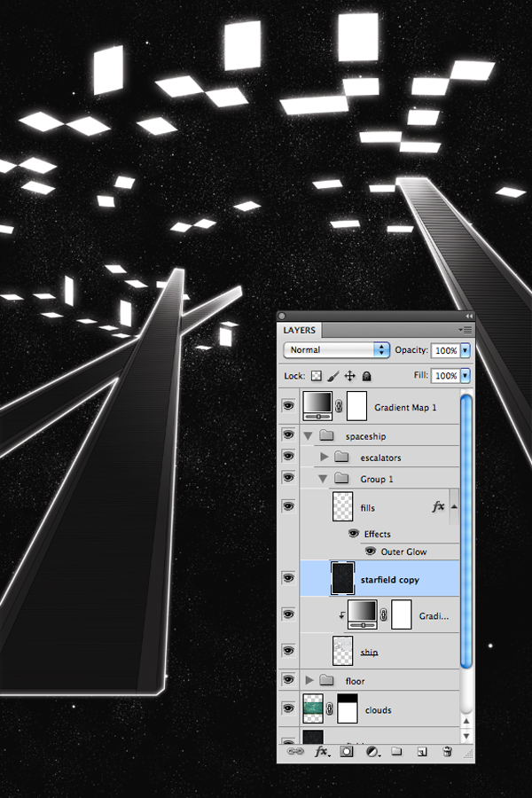This screenshot has width=532, height=798.
Task: Toggle the Outer Glow effect visibility
Action: pyautogui.click(x=372, y=552)
